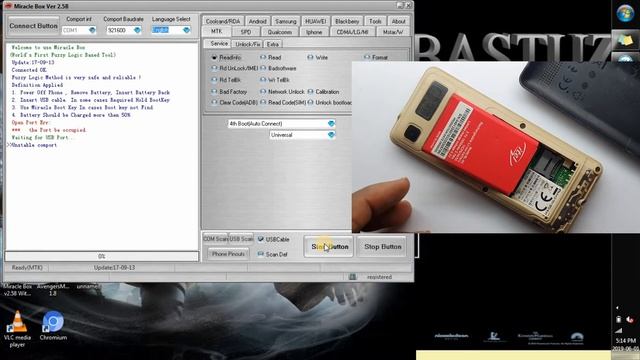Open the Tools tab
The image size is (640, 360).
point(375,21)
